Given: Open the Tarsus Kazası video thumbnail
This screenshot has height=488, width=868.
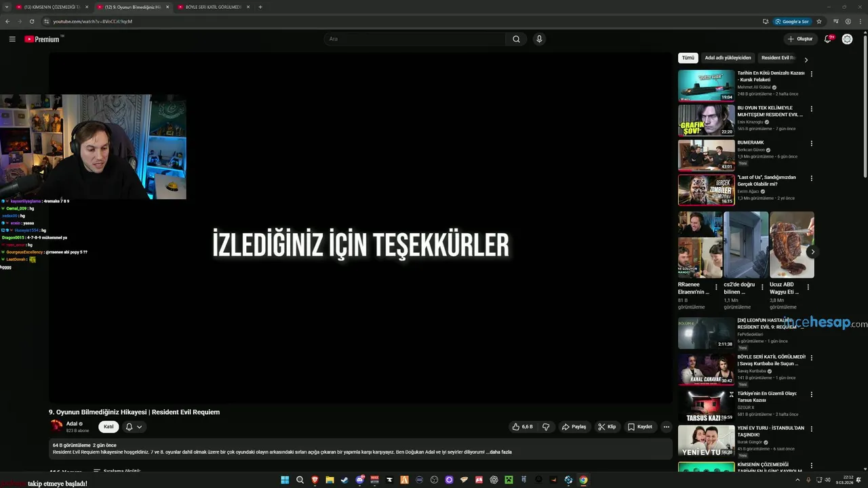Looking at the screenshot, I should [x=706, y=405].
